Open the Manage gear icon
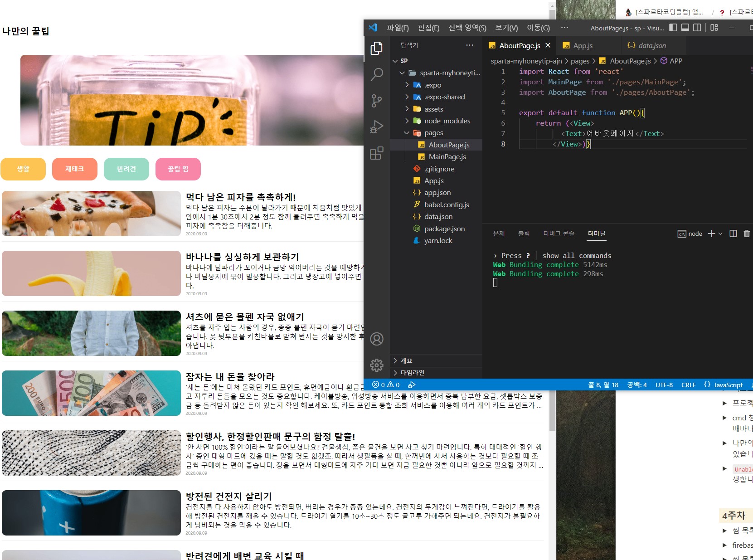 (x=377, y=365)
